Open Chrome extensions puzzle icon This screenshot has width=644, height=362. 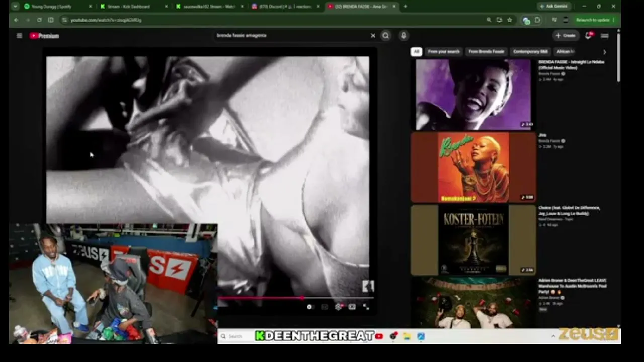[537, 20]
